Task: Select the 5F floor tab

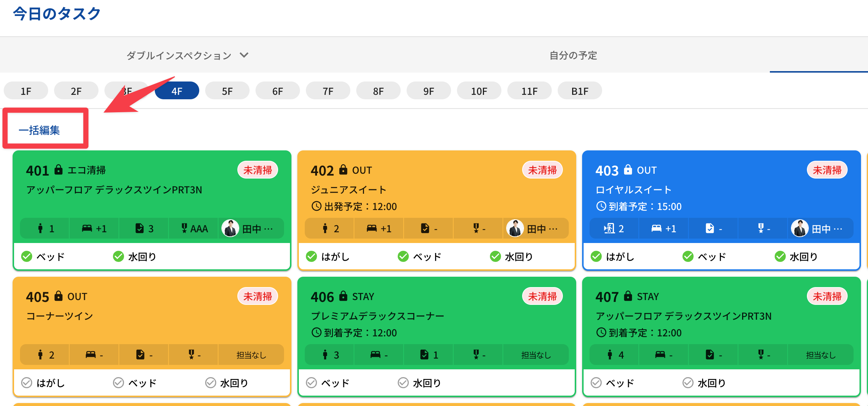Action: tap(227, 91)
